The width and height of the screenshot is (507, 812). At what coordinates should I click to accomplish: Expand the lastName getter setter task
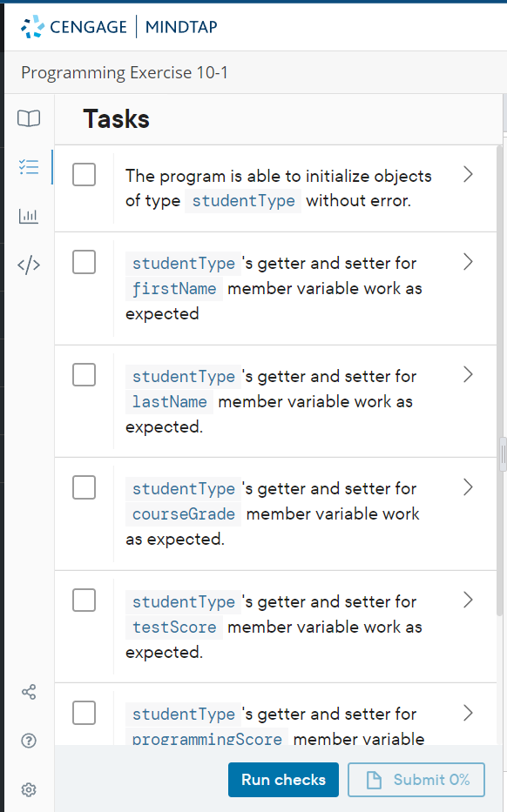(x=468, y=374)
